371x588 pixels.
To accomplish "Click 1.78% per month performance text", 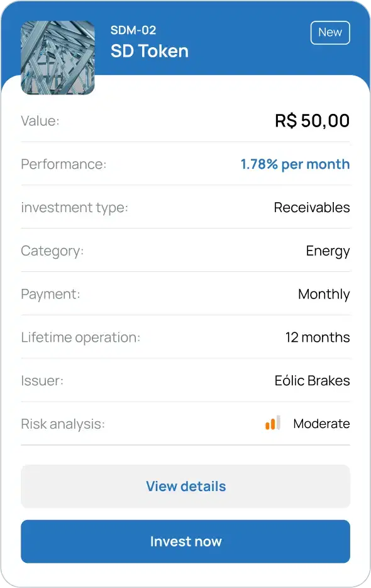I will [x=296, y=164].
